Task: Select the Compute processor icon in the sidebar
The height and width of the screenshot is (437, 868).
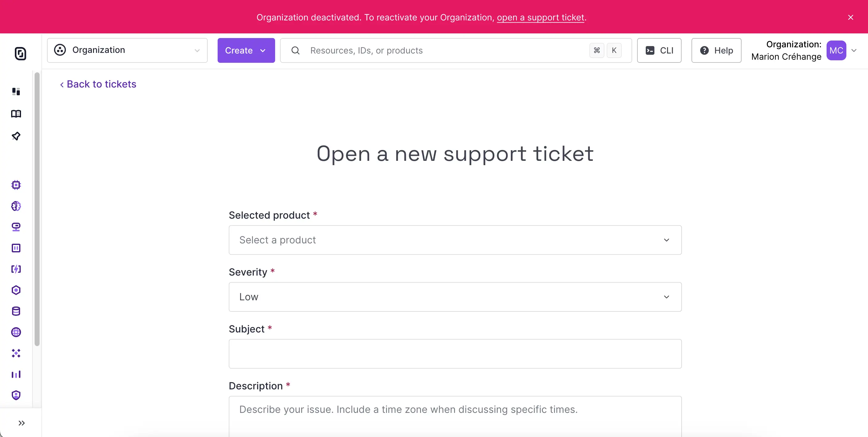Action: click(x=15, y=184)
